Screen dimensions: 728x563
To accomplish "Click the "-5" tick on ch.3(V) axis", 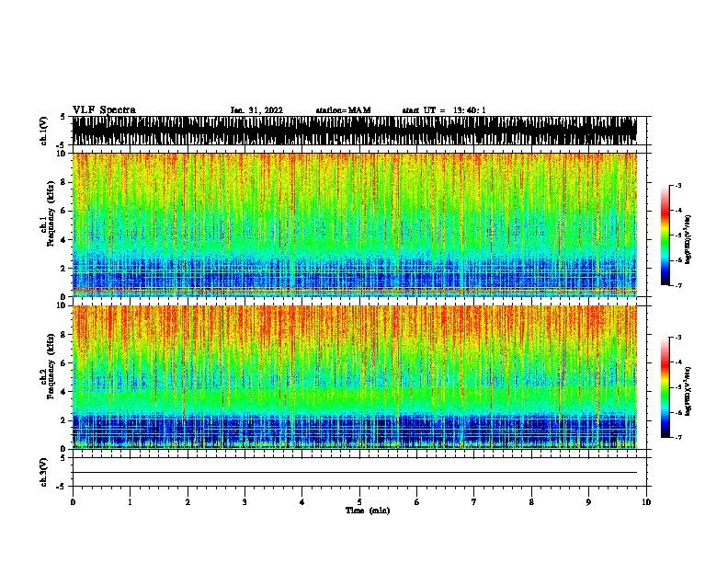I will click(x=61, y=487).
